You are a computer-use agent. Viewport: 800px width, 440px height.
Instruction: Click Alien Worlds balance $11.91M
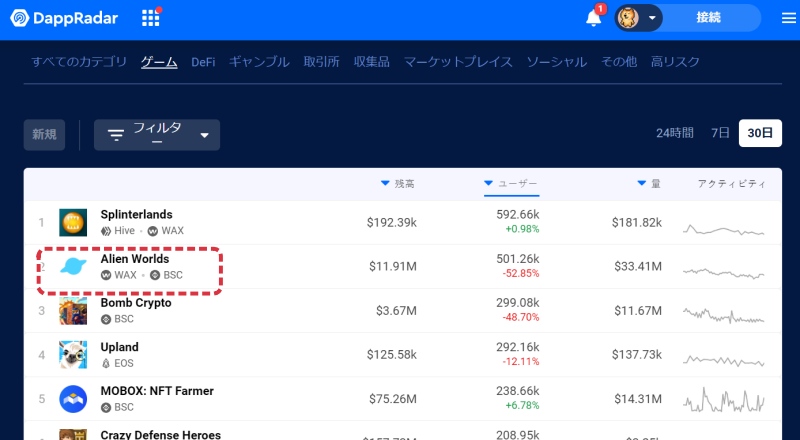[x=393, y=266]
